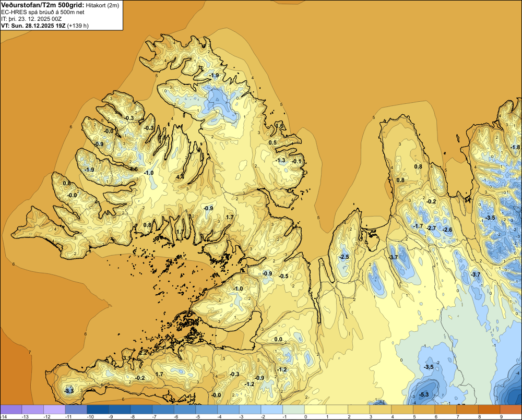Select the '2.2' temperature value
This screenshot has height=420, width=522.
pyautogui.click(x=143, y=353)
